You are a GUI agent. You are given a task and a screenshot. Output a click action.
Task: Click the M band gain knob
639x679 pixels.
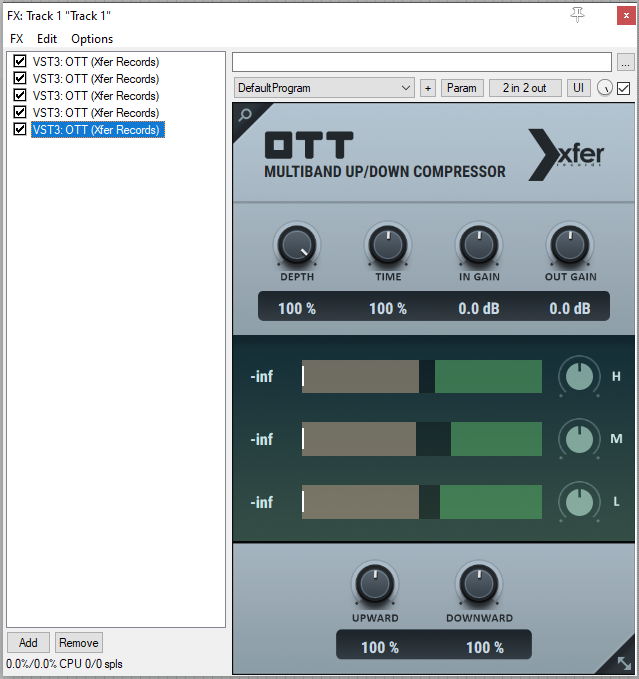pyautogui.click(x=577, y=439)
